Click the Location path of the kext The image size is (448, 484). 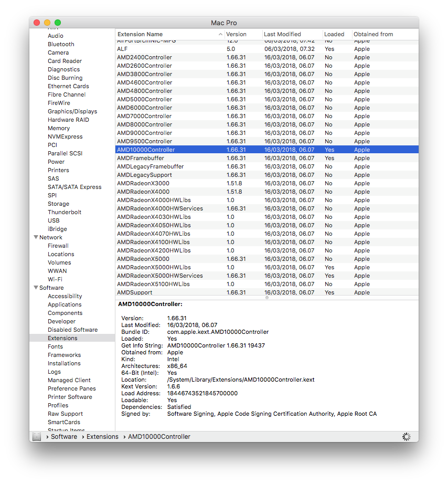241,380
